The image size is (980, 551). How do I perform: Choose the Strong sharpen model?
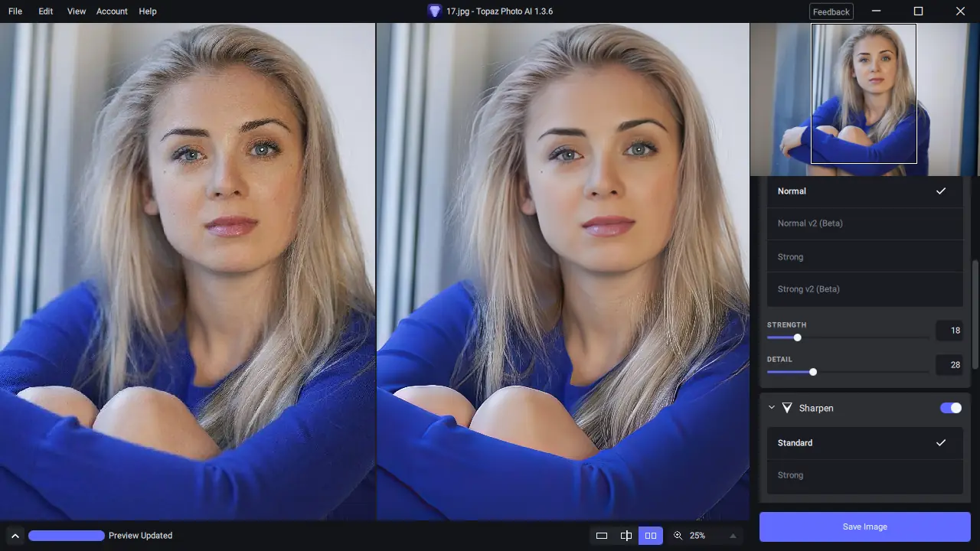(x=865, y=475)
